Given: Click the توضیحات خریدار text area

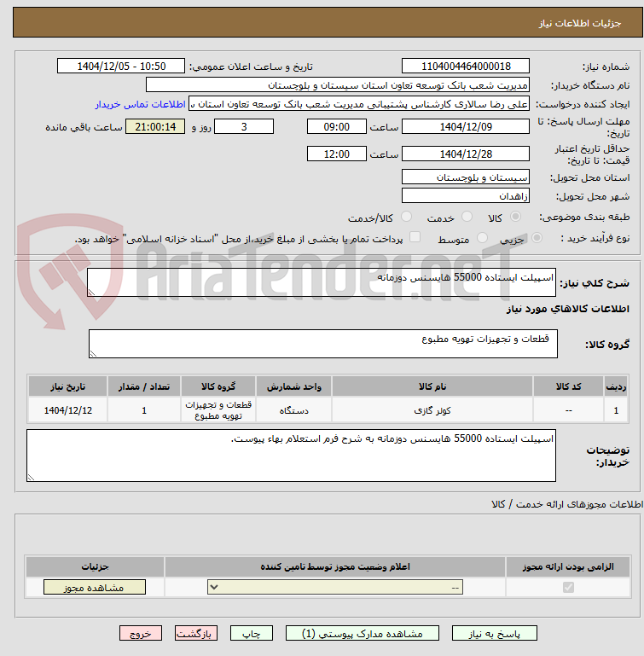Looking at the screenshot, I should 291,456.
